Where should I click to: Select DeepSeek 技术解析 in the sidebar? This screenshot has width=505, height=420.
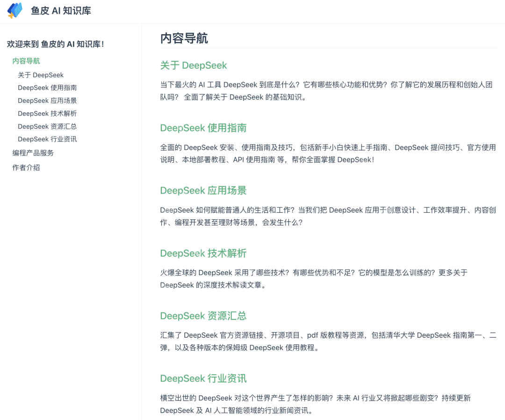pos(47,113)
